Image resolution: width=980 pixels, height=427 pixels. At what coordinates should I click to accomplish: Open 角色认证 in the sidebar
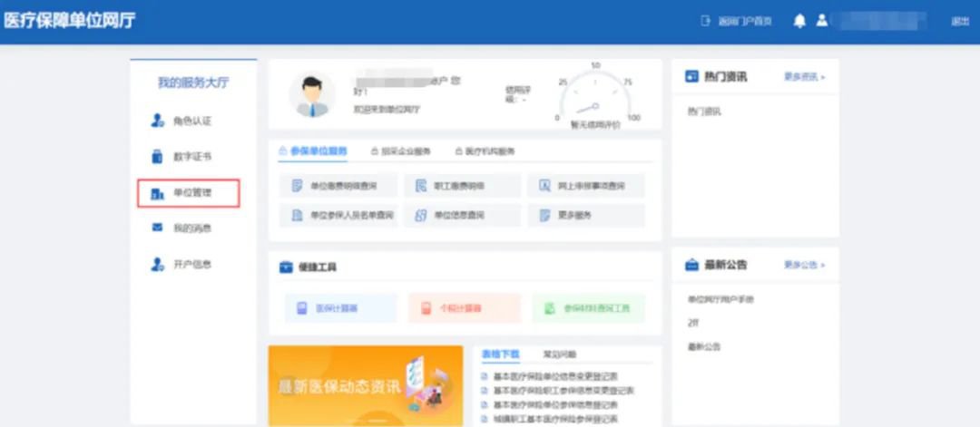tap(181, 121)
